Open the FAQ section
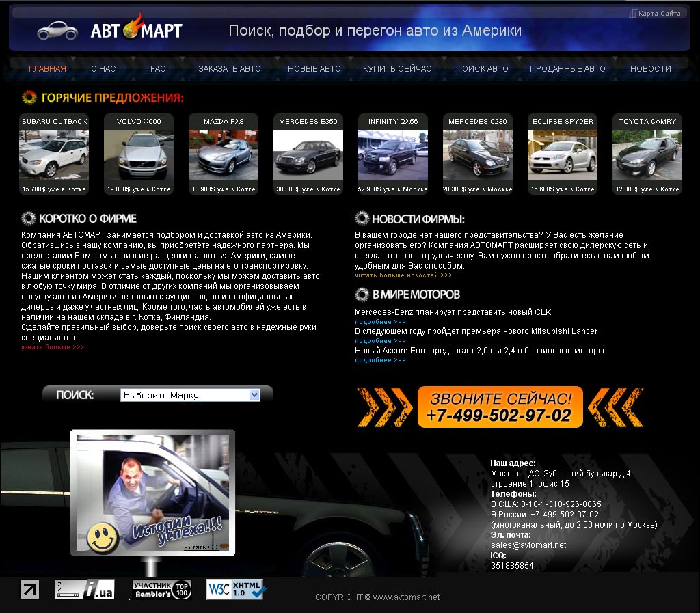 tap(158, 68)
